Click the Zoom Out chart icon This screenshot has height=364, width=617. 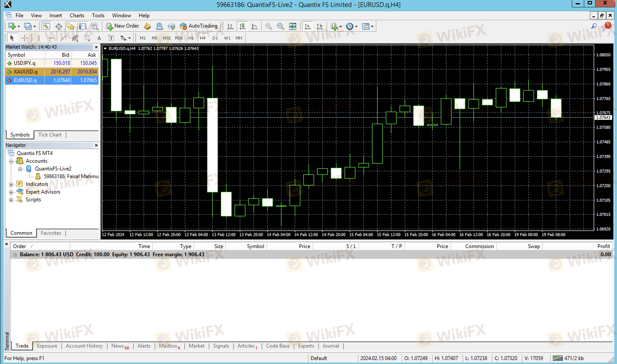coord(280,26)
